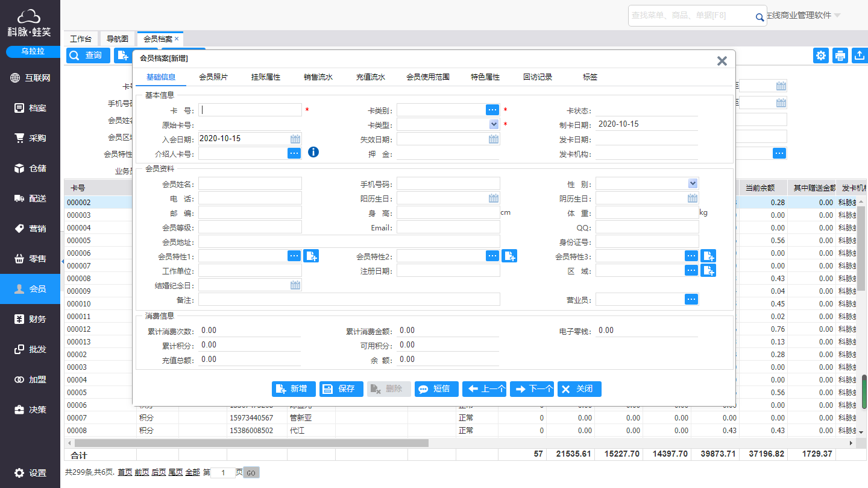Click the 短信 button
Viewport: 868px width, 488px height.
coord(436,389)
